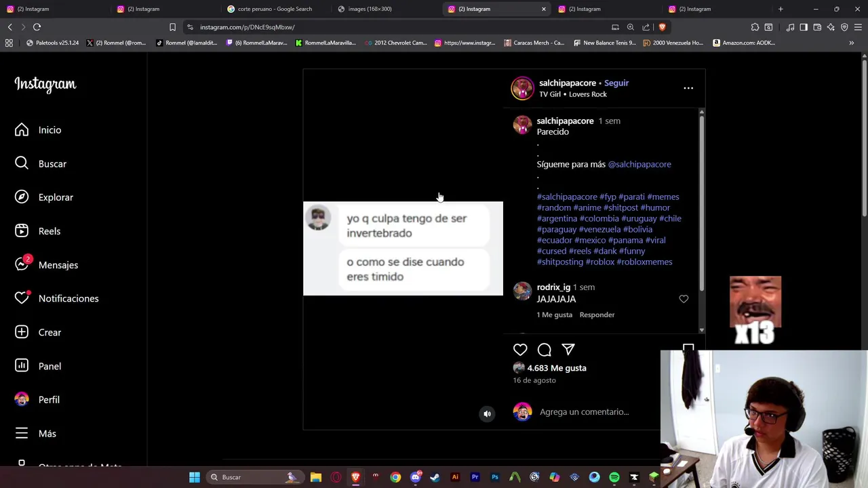Image resolution: width=868 pixels, height=488 pixels.
Task: Open a new browser tab
Action: pos(781,9)
